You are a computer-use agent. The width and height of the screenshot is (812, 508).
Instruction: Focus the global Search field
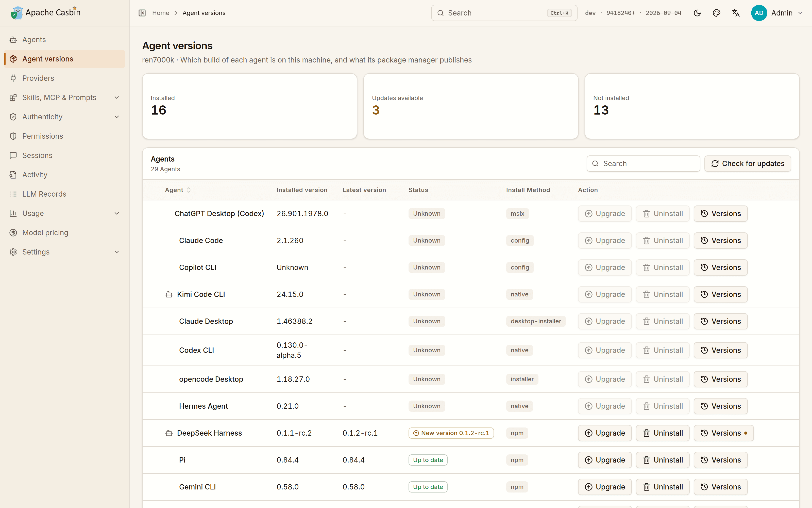[504, 13]
